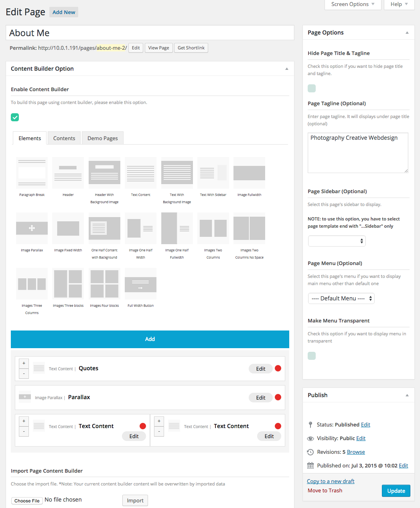Image resolution: width=420 pixels, height=508 pixels.
Task: Select the Image Fullwidth element
Action: point(249,173)
